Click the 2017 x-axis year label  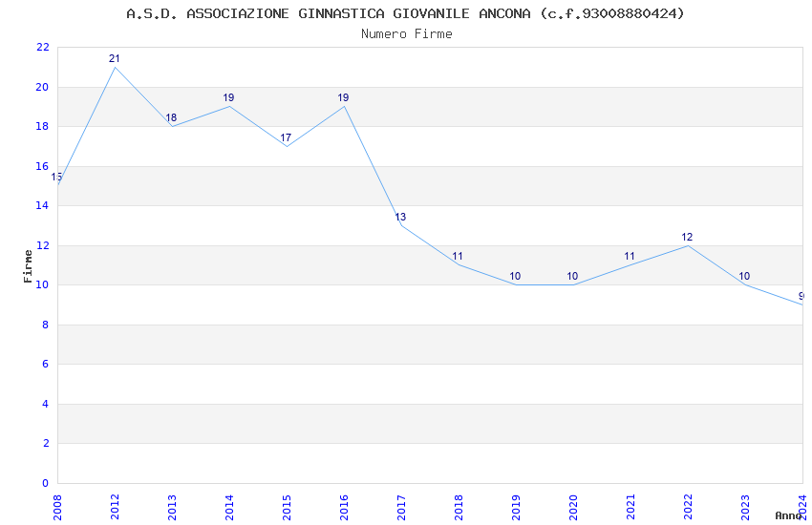(401, 507)
